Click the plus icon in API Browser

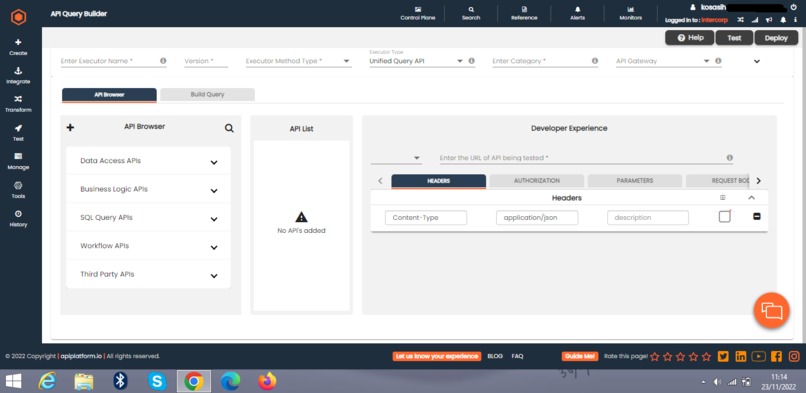70,127
